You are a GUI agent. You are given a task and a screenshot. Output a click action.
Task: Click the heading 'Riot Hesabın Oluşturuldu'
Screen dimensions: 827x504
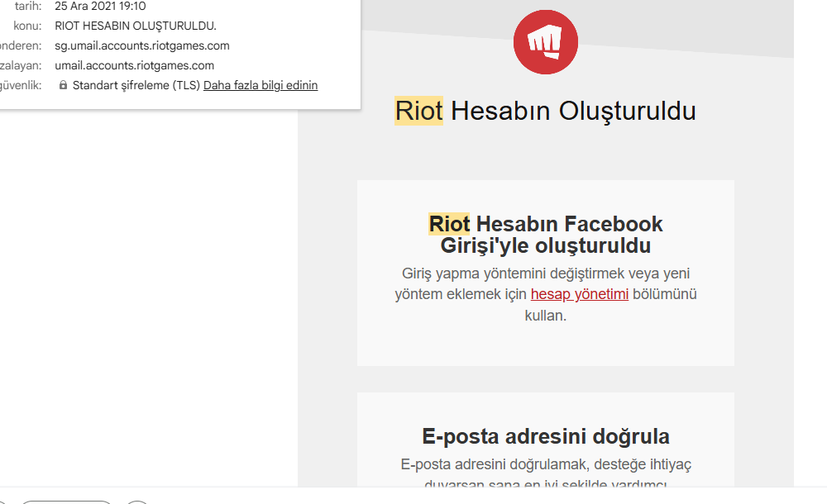click(x=545, y=111)
